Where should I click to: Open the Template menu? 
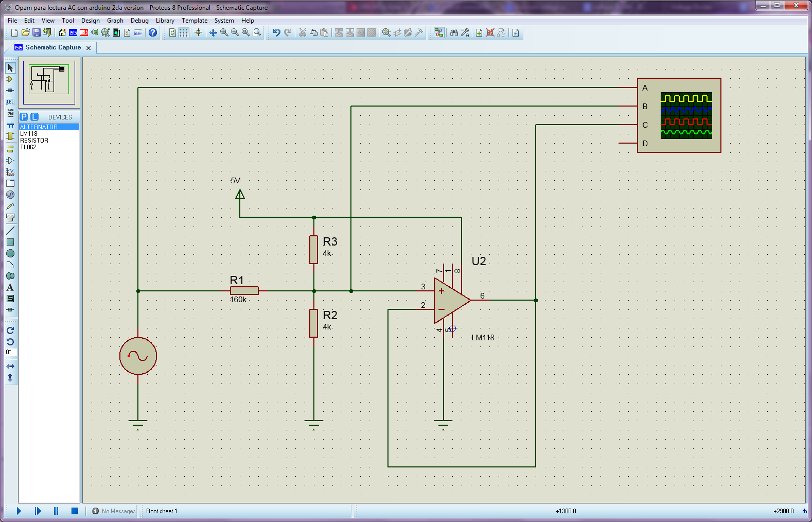click(x=195, y=21)
